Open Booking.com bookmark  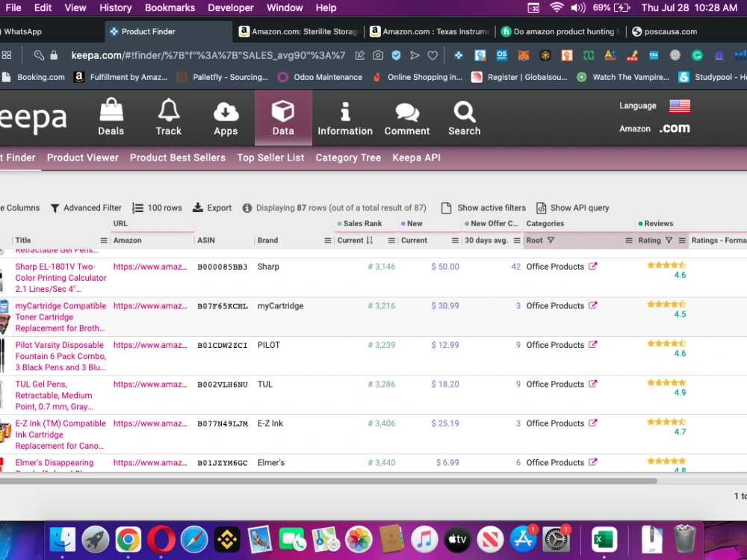34,77
